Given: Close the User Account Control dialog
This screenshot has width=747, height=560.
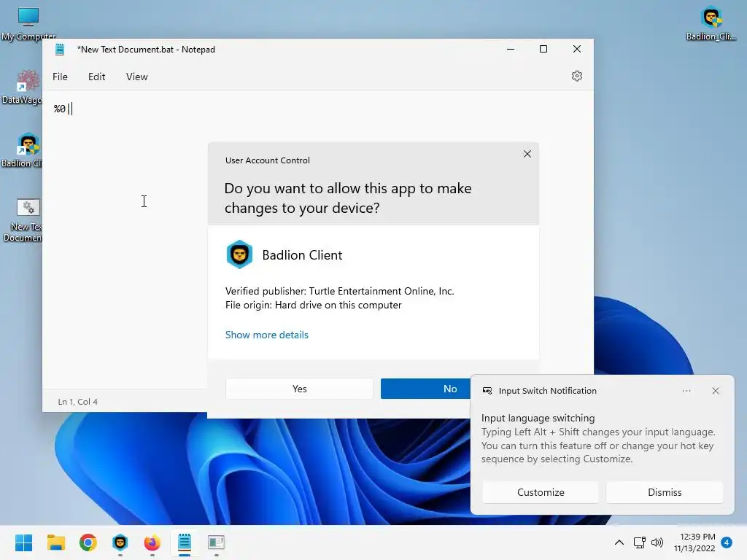Looking at the screenshot, I should click(527, 154).
